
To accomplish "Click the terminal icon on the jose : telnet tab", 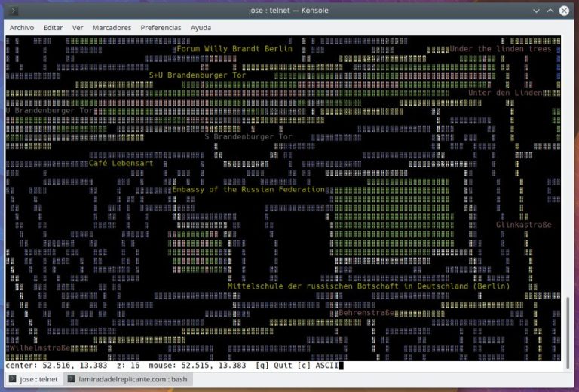I will tap(11, 380).
